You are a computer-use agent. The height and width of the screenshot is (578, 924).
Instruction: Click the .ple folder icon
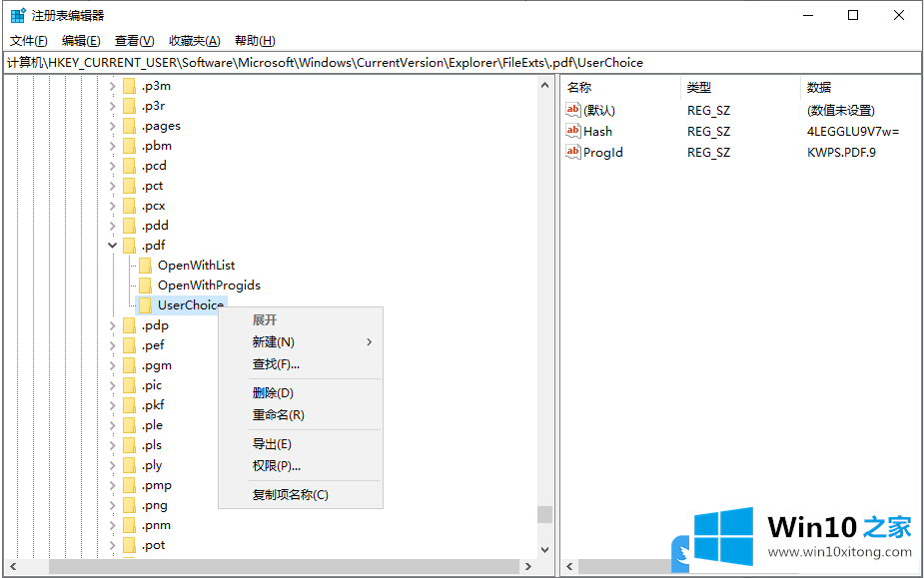pos(129,425)
